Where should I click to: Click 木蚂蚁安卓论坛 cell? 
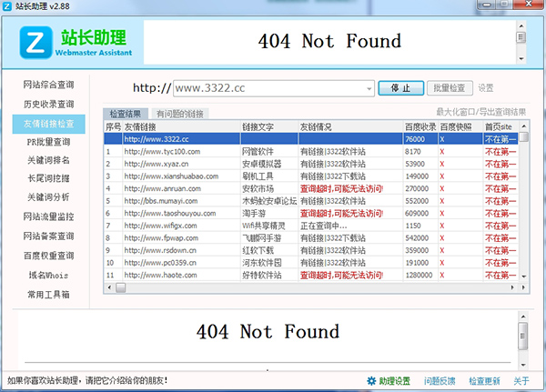tap(269, 201)
